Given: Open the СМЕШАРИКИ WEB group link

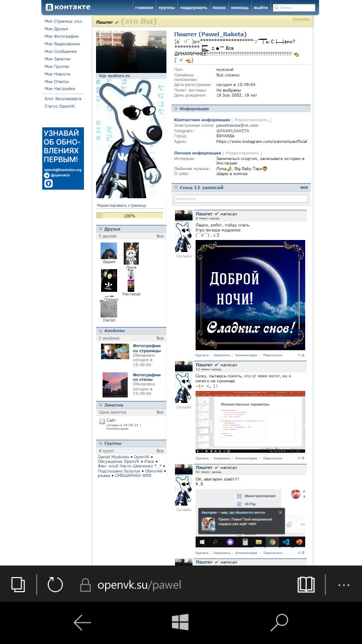Looking at the screenshot, I should (132, 475).
